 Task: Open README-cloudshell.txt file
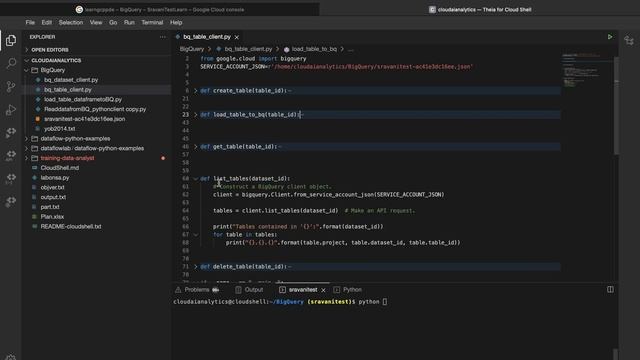tap(71, 227)
